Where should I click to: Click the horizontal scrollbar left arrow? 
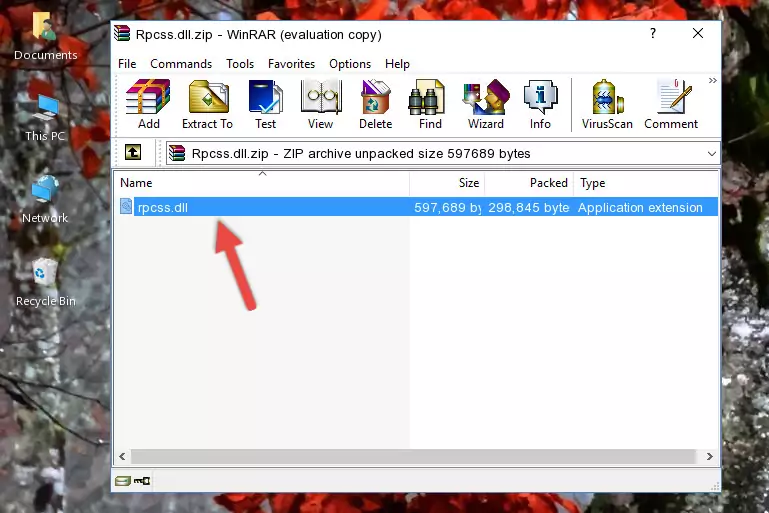click(x=122, y=457)
